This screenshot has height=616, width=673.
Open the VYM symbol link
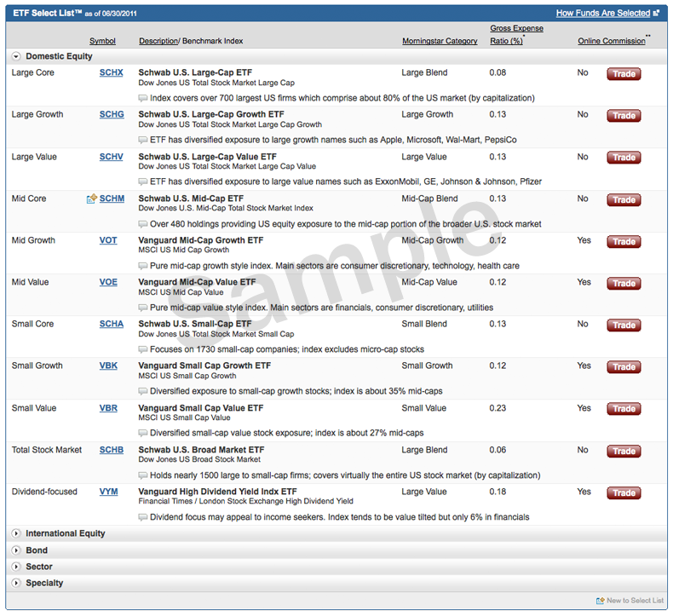[108, 492]
